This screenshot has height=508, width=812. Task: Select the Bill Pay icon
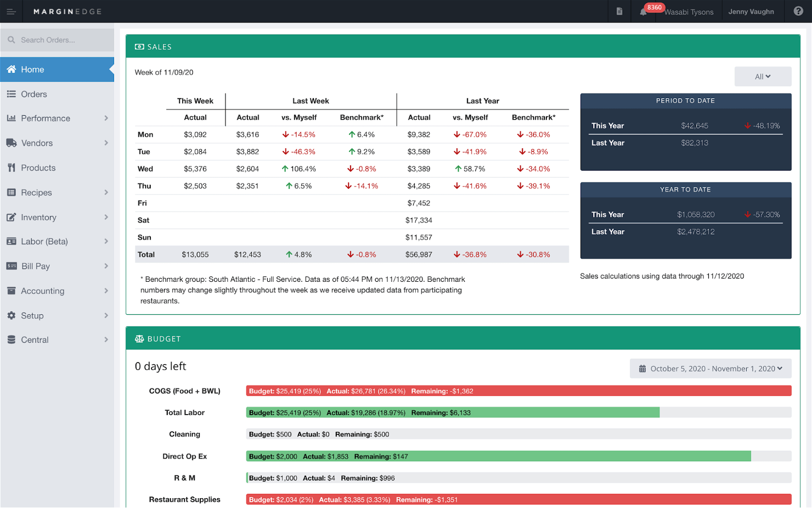pos(12,266)
